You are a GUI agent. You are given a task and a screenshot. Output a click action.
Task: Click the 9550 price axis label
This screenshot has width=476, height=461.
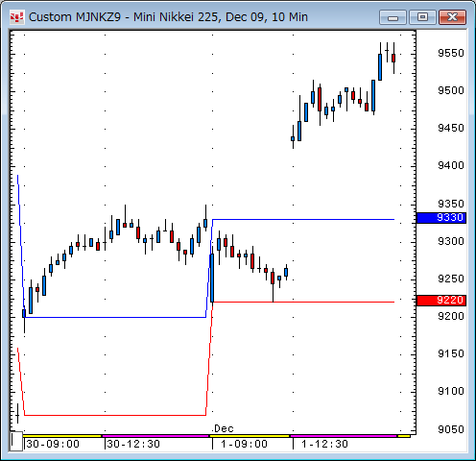coord(451,53)
